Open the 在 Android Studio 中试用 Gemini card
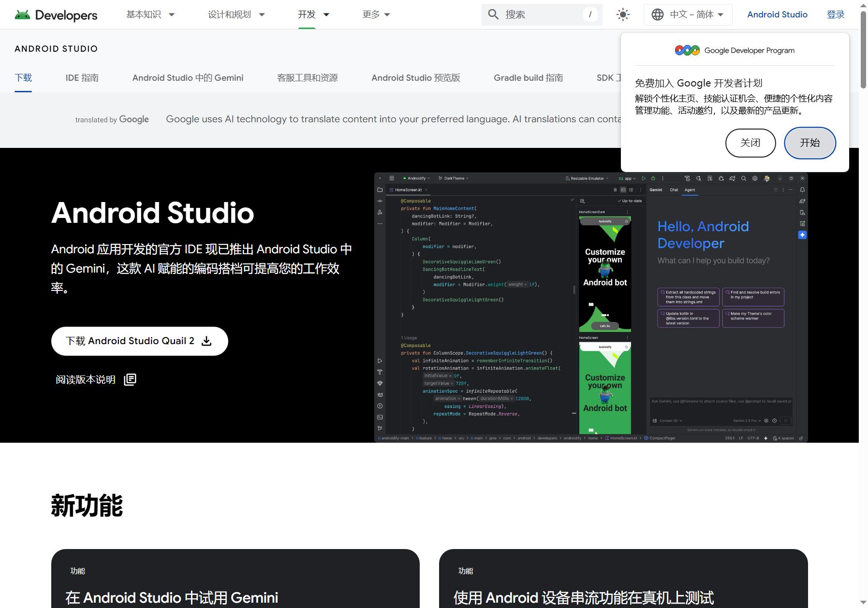 click(235, 579)
